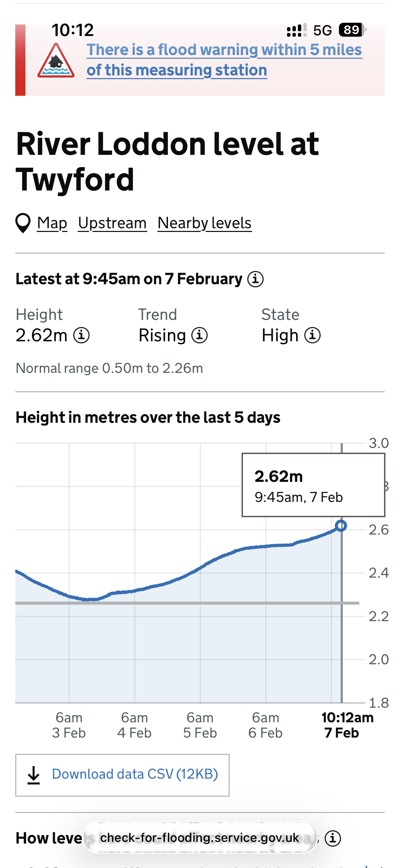The width and height of the screenshot is (400, 868).
Task: Tap the map location pin icon
Action: [23, 223]
